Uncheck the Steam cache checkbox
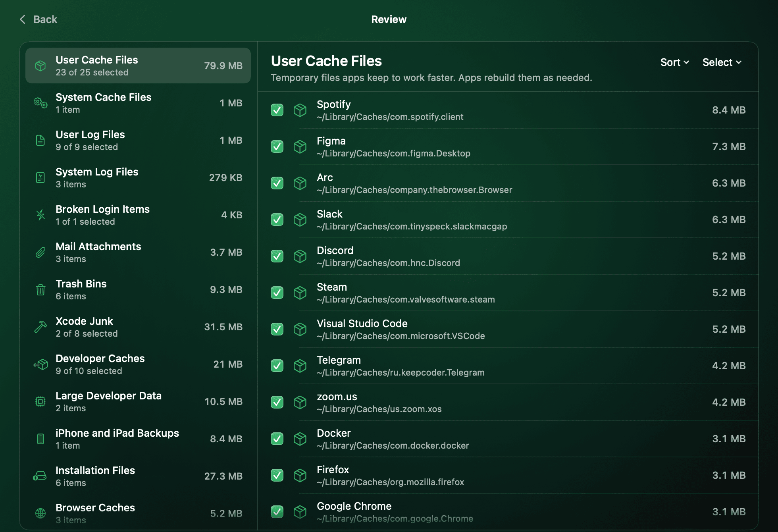 [x=277, y=293]
